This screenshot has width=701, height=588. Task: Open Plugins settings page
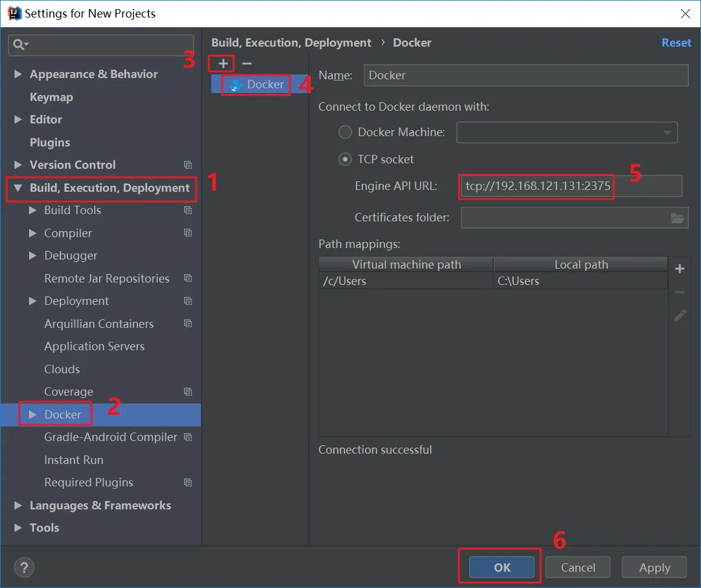coord(50,143)
